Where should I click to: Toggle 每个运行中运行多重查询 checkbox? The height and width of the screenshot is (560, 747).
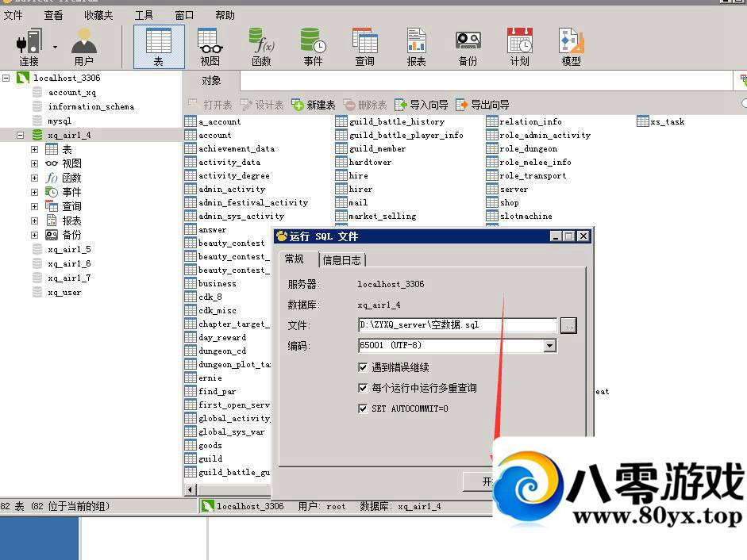363,388
